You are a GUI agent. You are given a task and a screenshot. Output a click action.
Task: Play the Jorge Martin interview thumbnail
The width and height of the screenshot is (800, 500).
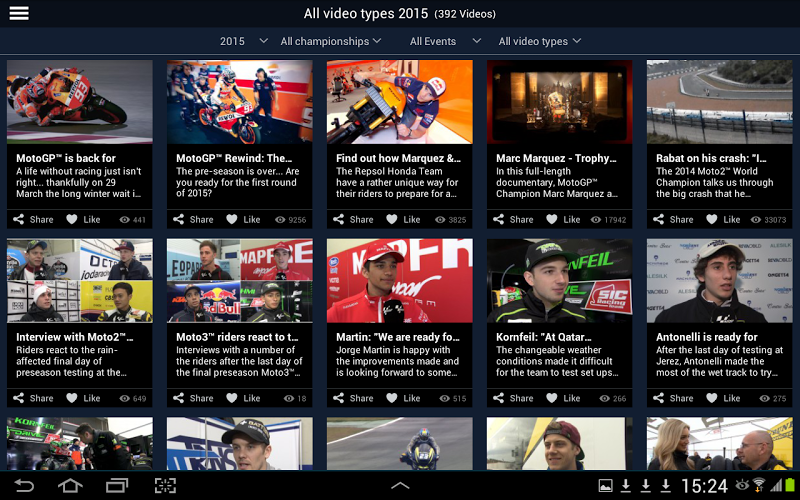coord(399,281)
